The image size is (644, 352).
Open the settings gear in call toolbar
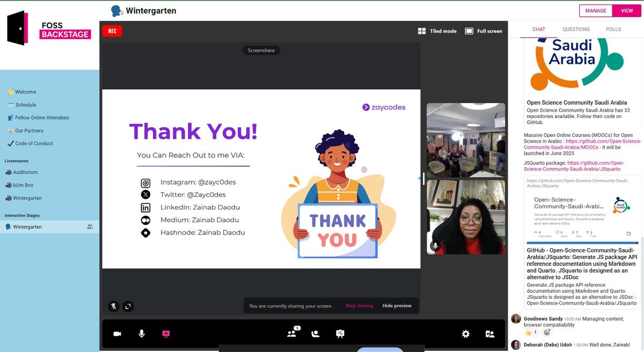pyautogui.click(x=466, y=334)
